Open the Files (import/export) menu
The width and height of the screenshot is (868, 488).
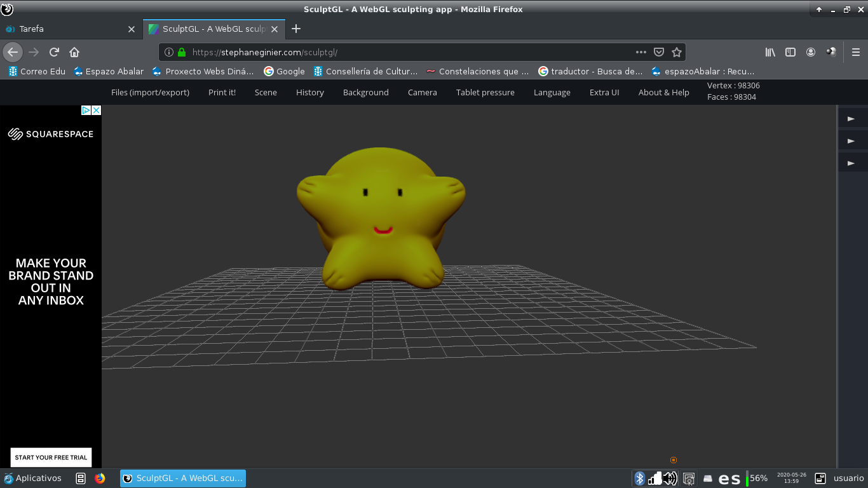pos(150,92)
